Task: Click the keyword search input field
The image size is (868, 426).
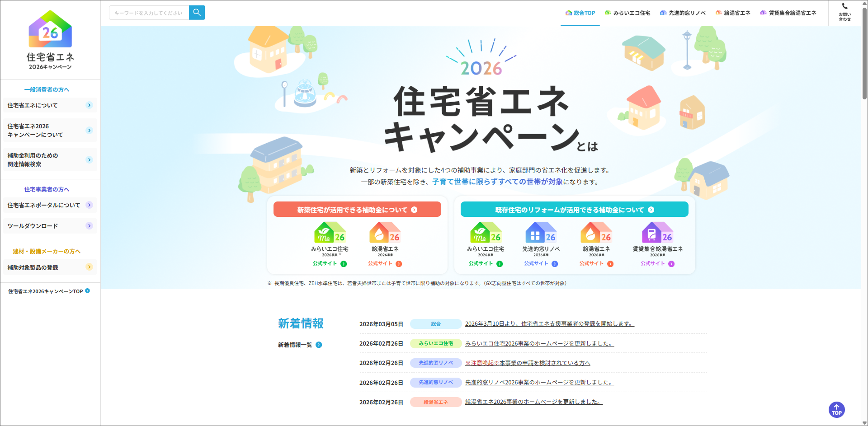Action: click(149, 13)
